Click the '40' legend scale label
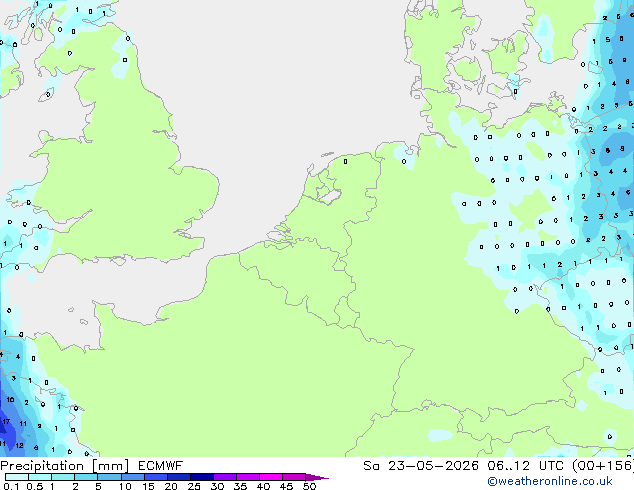Viewport: 634px width, 490px height. tap(263, 486)
